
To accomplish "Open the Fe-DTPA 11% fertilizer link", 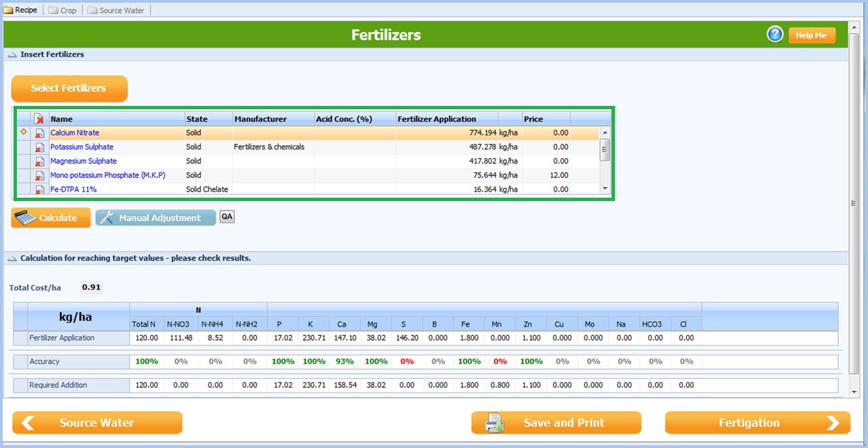I will (74, 190).
